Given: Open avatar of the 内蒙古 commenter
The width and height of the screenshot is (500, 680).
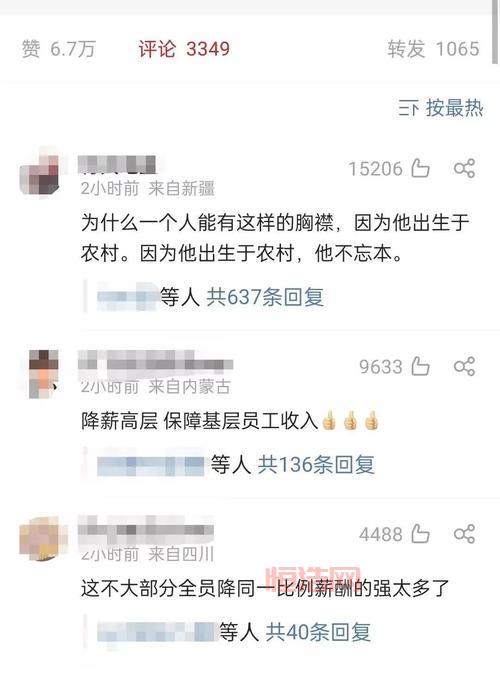Looking at the screenshot, I should 42,374.
